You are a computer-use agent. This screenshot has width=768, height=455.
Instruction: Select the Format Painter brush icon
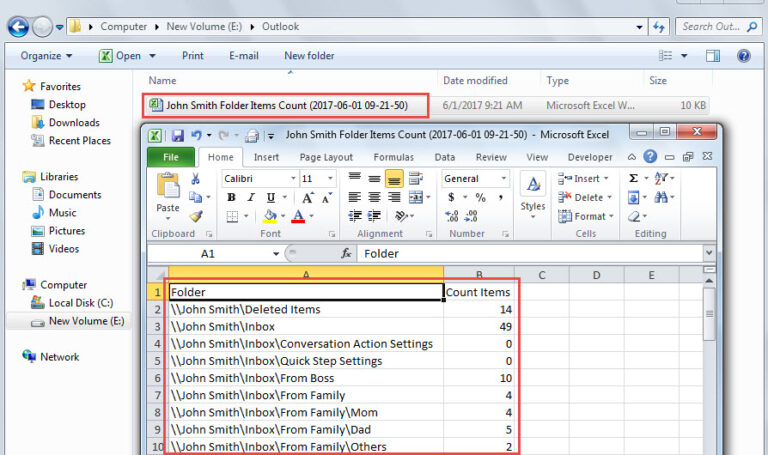point(196,216)
